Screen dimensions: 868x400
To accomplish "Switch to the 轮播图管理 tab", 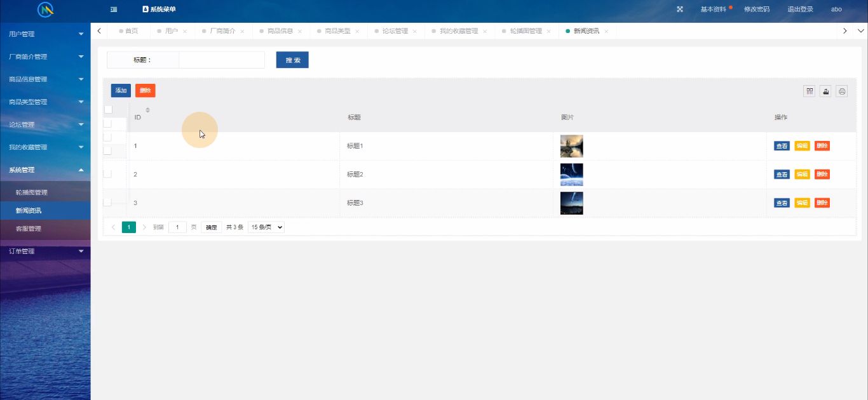I will [x=526, y=31].
